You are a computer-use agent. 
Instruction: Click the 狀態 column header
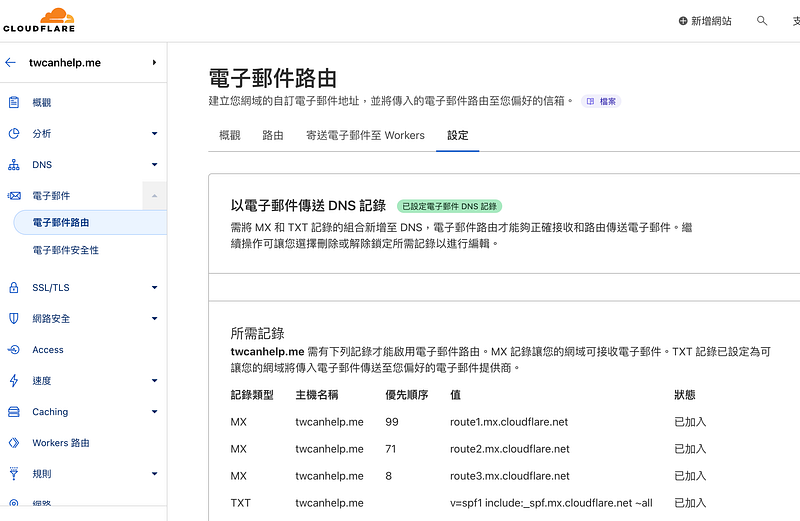pyautogui.click(x=685, y=395)
